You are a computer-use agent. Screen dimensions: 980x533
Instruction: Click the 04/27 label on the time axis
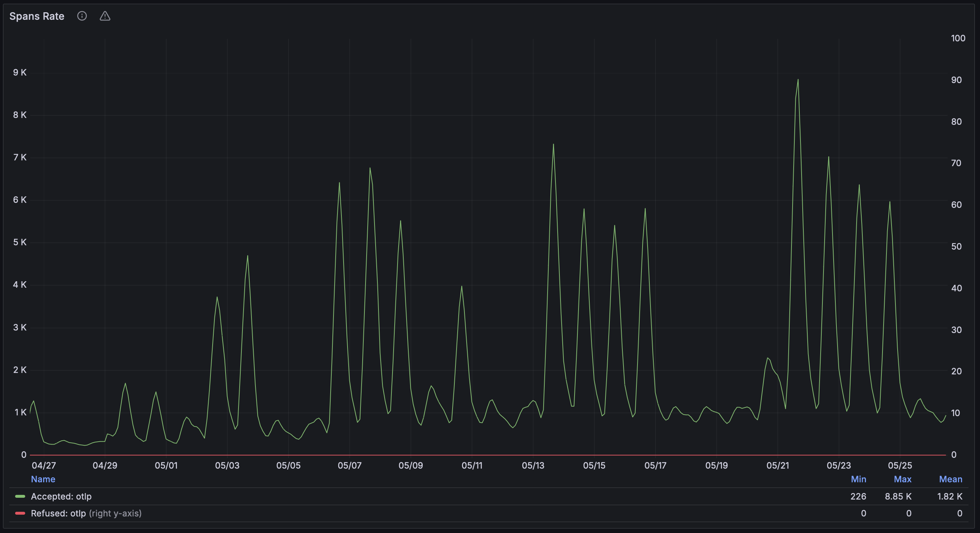[44, 466]
